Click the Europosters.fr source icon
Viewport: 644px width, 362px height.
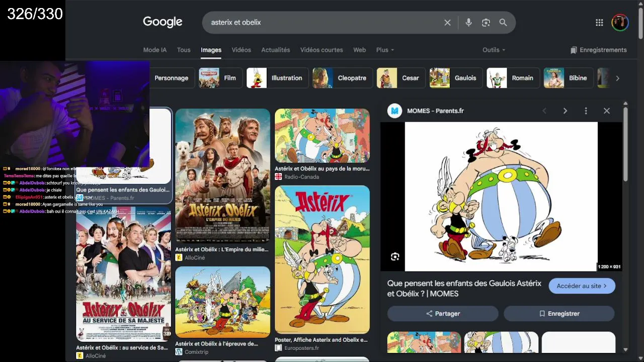click(278, 348)
